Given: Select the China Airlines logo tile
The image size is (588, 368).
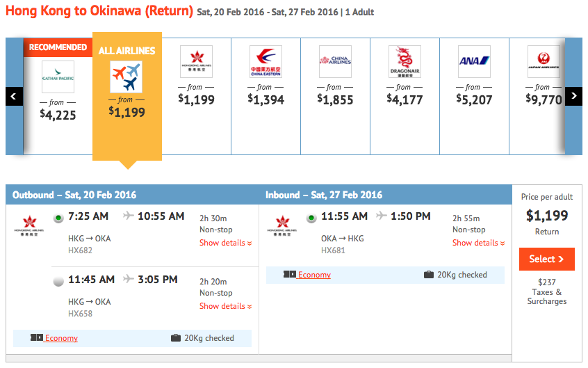Looking at the screenshot, I should (x=335, y=62).
